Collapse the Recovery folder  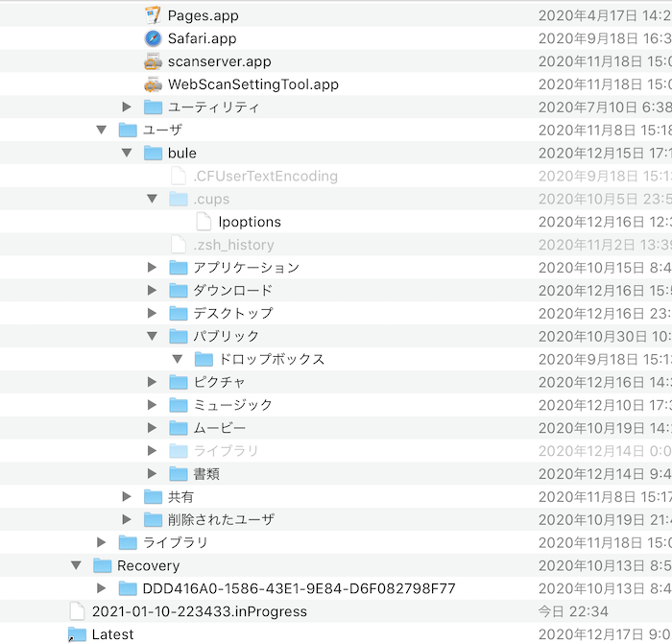[x=76, y=565]
